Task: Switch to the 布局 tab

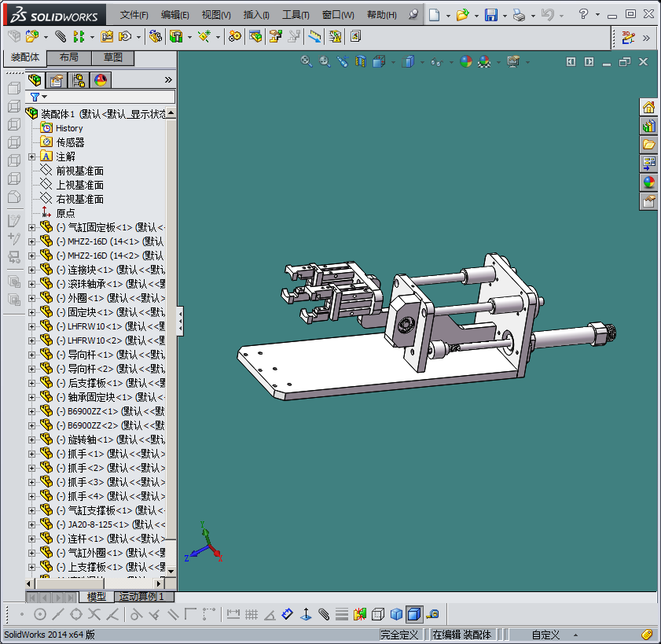Action: (x=68, y=57)
